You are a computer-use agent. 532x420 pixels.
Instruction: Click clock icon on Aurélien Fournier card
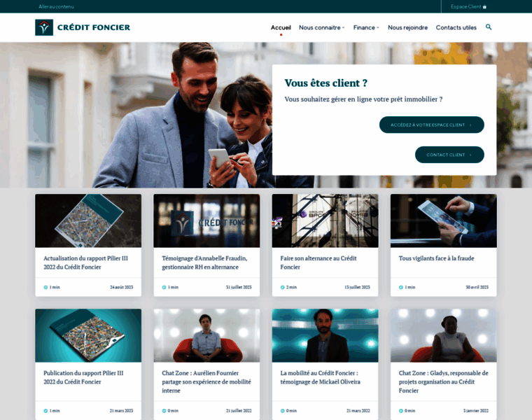164,411
